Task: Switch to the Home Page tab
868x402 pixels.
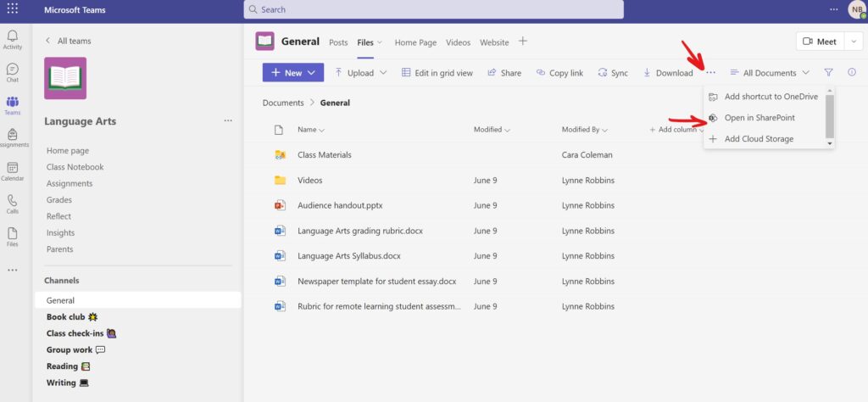Action: 415,42
